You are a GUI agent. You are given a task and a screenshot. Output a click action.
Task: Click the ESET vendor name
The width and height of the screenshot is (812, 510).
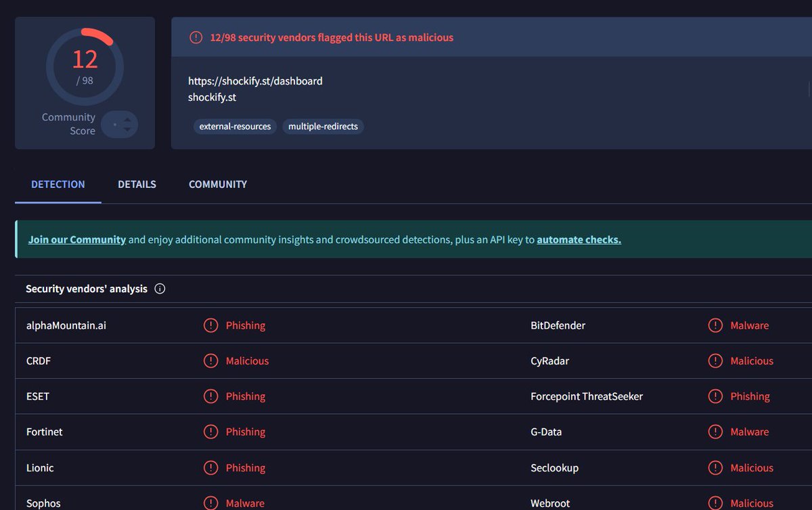click(x=38, y=396)
